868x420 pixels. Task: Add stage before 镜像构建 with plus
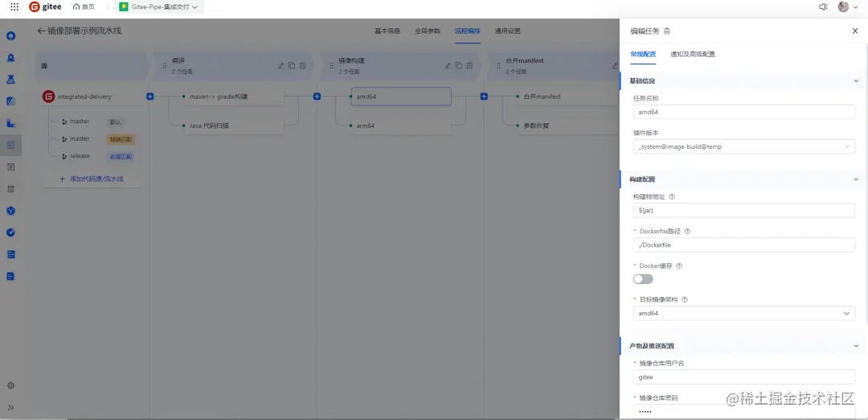317,97
